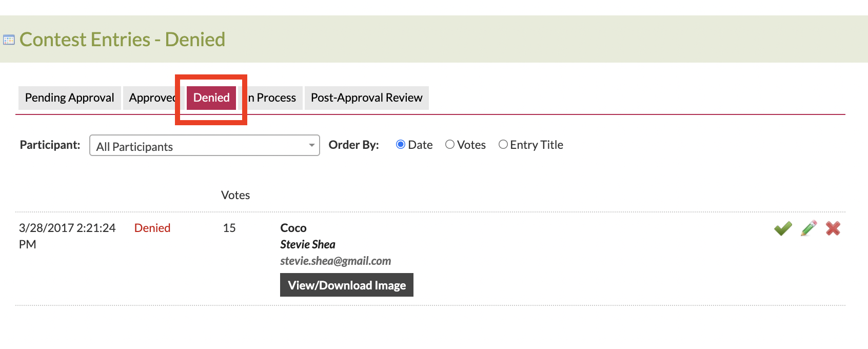This screenshot has width=868, height=349.
Task: Click the stevie.shea@gmail.com email address
Action: pos(336,261)
